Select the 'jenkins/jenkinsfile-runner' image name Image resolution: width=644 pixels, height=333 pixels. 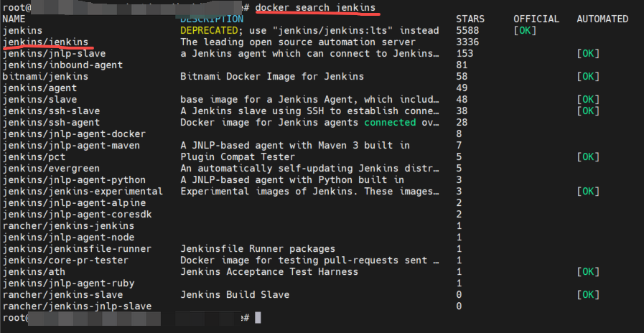pos(77,249)
